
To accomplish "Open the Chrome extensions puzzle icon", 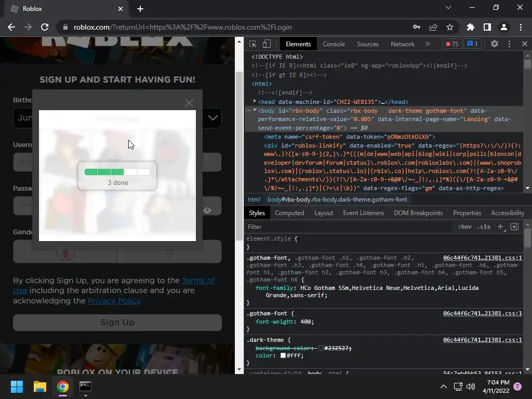I will coord(471,27).
